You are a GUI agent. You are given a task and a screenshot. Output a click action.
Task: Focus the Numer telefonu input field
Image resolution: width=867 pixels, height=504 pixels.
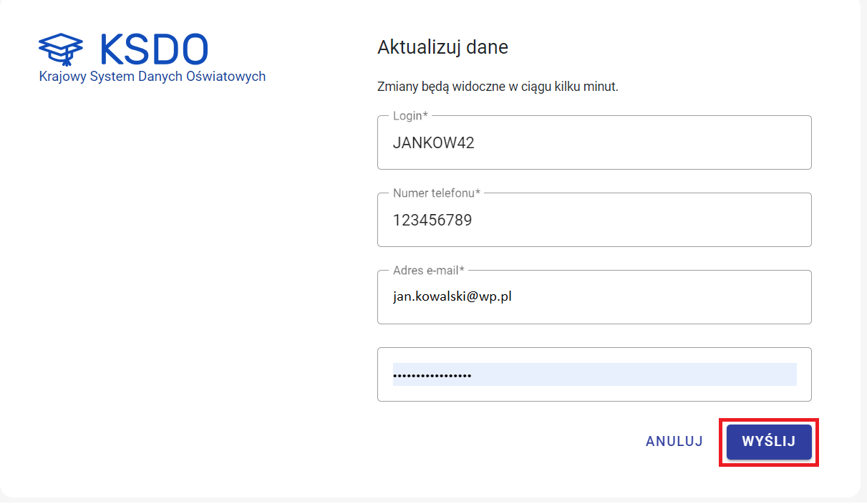[594, 220]
